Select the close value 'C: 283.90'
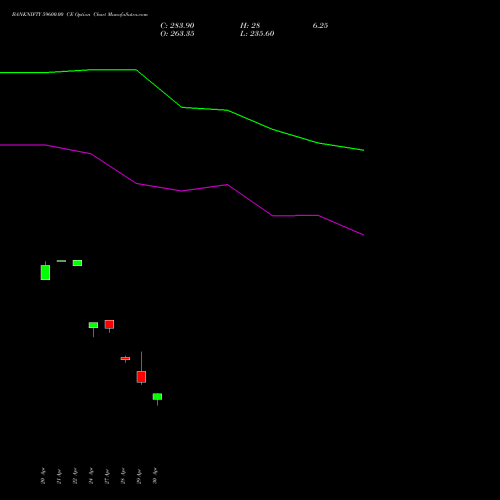500x500 pixels. 177,26
